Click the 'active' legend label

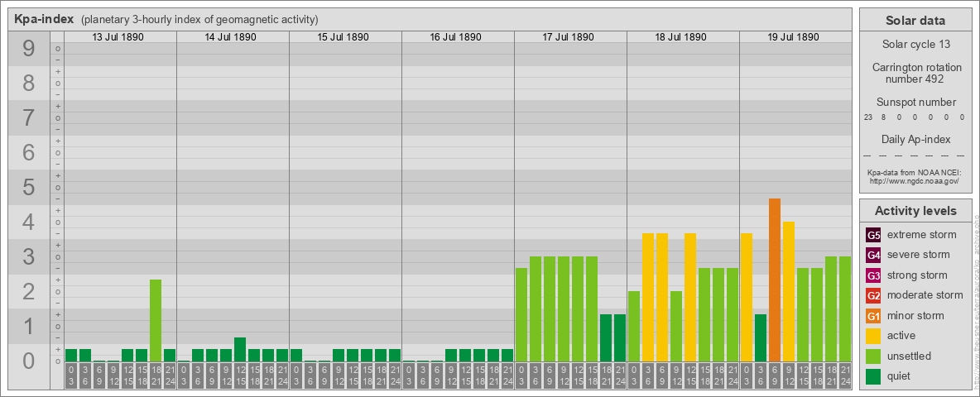point(901,336)
